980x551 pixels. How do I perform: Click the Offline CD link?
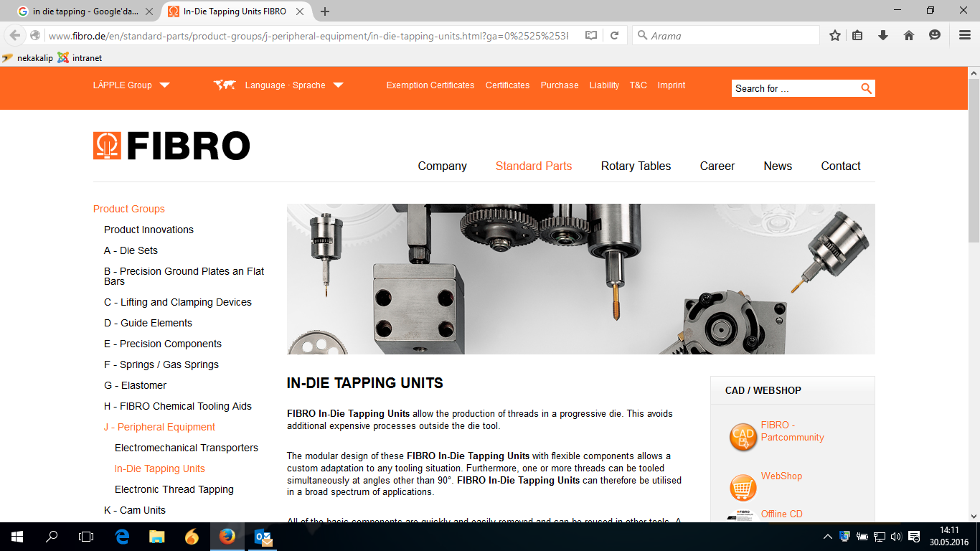point(781,514)
